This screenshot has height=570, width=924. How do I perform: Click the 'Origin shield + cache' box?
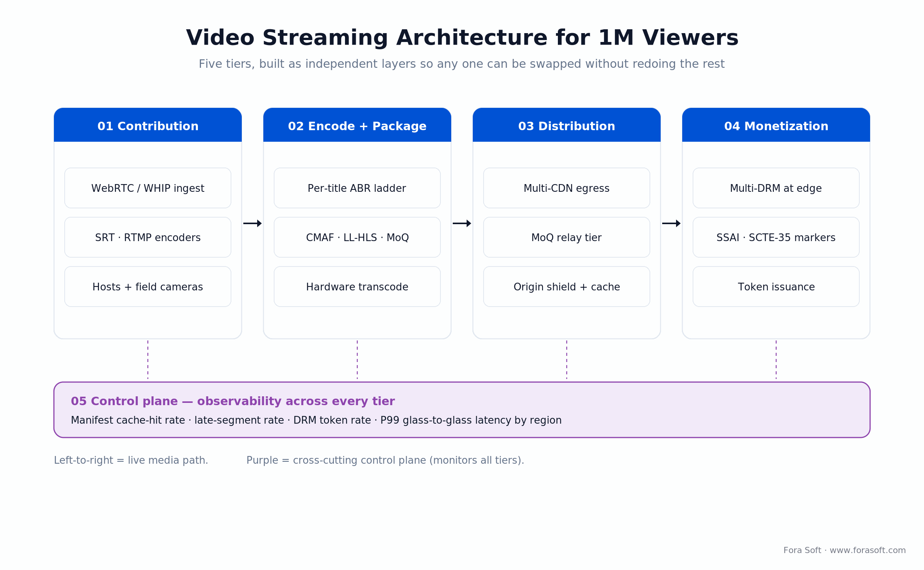567,287
